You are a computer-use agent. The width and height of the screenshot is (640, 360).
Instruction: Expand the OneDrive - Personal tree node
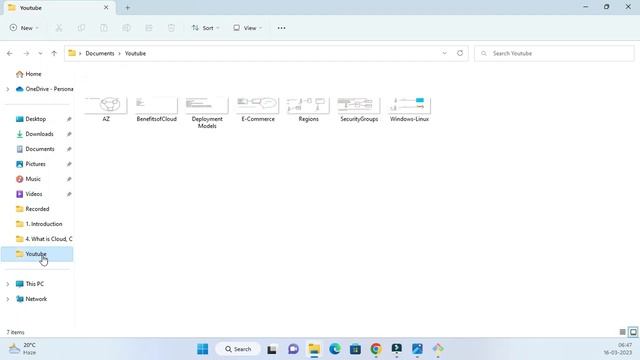[x=8, y=89]
